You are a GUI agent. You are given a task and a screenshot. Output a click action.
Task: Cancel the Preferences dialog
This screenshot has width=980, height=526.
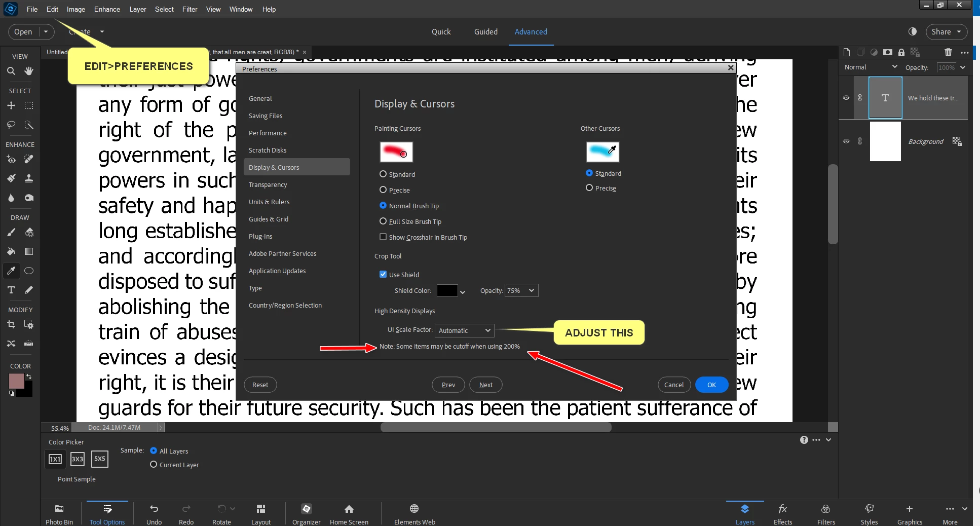(x=674, y=385)
